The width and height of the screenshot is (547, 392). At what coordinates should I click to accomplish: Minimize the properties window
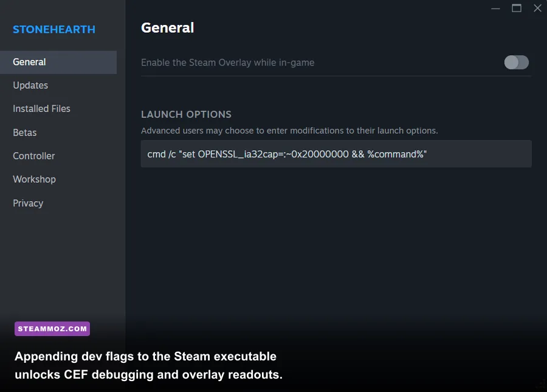(x=495, y=9)
